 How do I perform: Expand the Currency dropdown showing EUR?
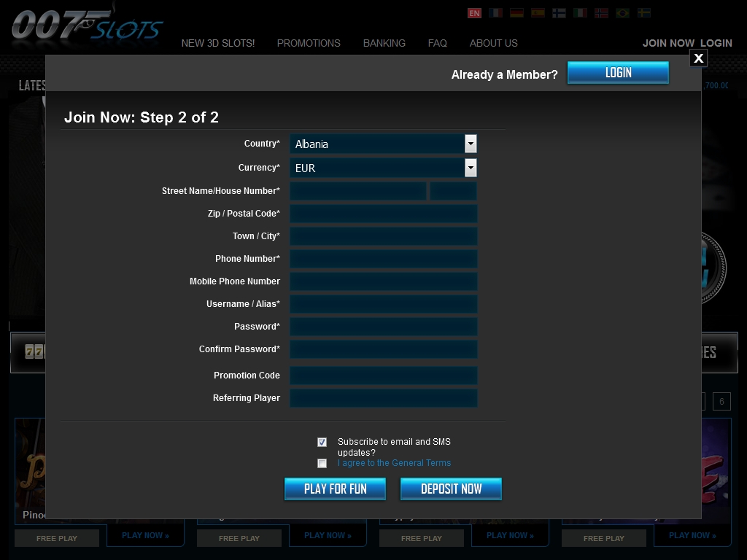point(383,168)
